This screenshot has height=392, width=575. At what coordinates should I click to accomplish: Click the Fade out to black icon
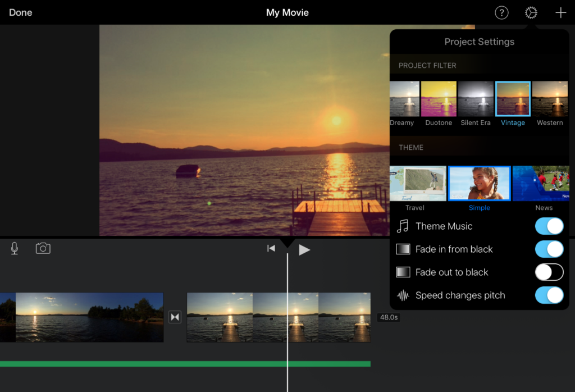pyautogui.click(x=403, y=272)
